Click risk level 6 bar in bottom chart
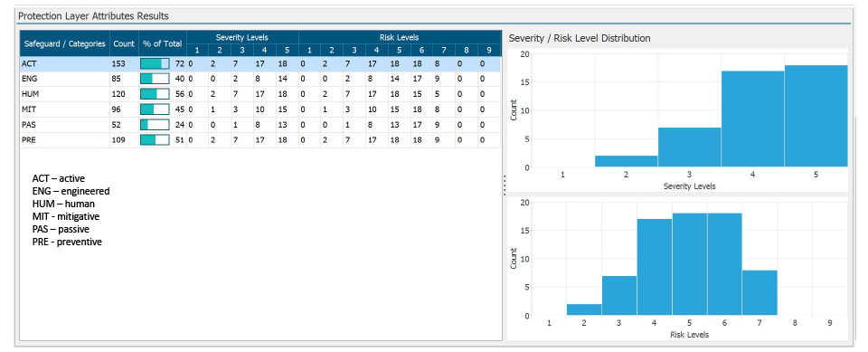868x352 pixels. click(x=724, y=264)
